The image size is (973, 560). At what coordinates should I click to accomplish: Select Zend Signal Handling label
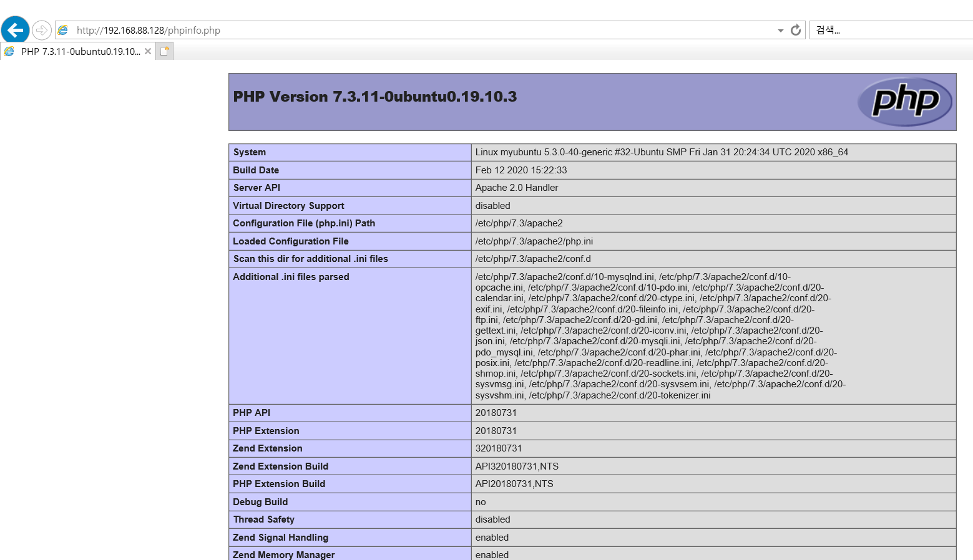(x=281, y=538)
